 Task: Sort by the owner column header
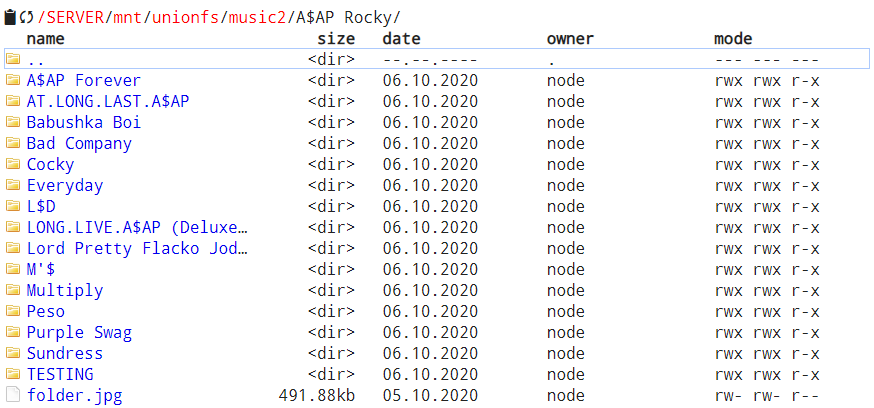pos(570,38)
